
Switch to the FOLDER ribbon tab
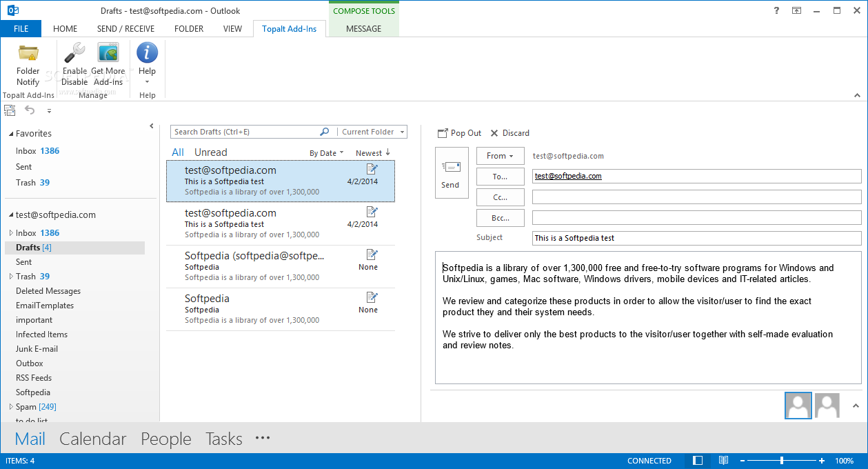pos(189,29)
